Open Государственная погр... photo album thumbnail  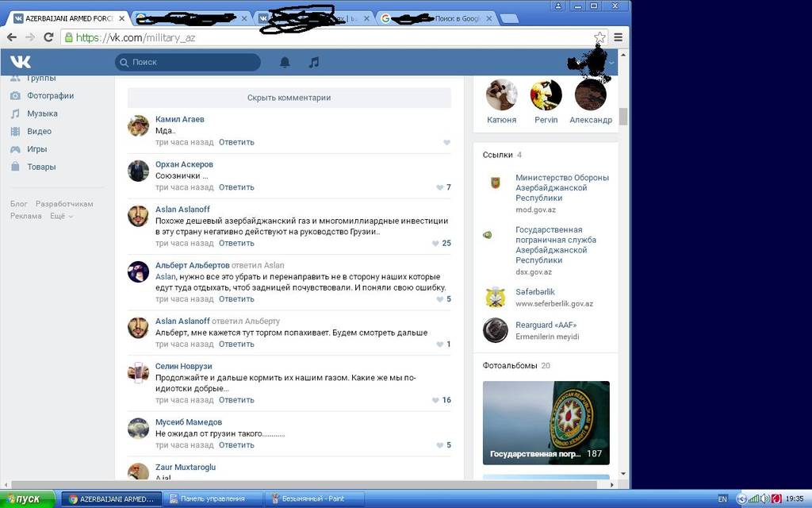click(546, 423)
